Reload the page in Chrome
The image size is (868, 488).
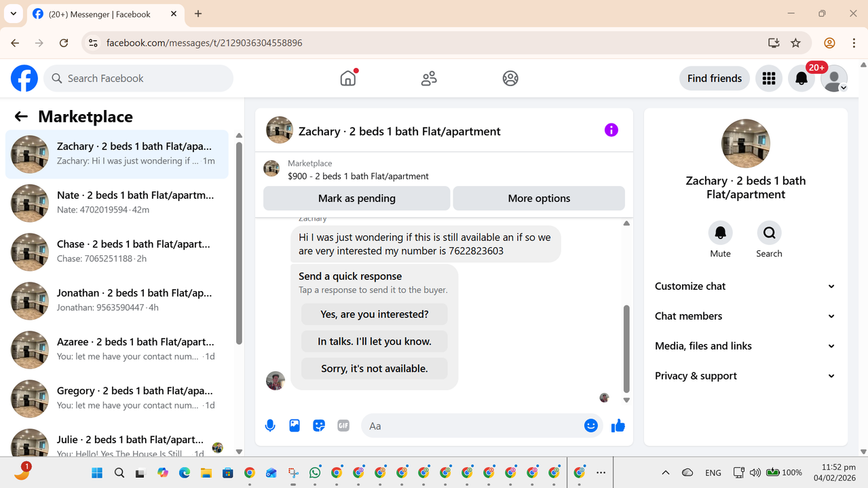[x=64, y=43]
